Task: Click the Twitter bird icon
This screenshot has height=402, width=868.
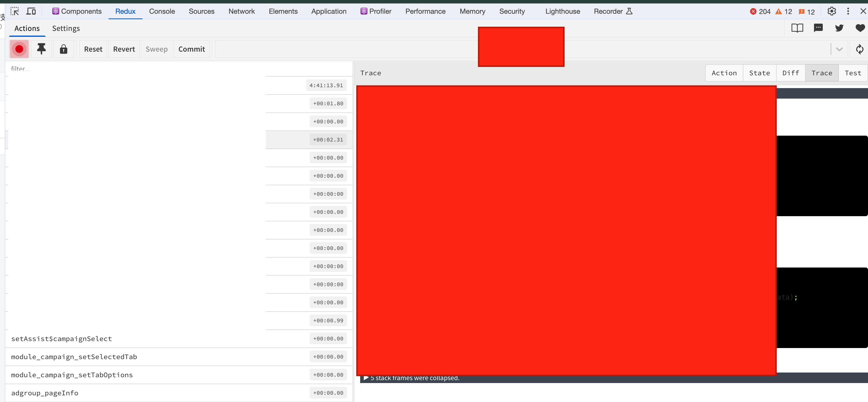Action: click(x=839, y=28)
